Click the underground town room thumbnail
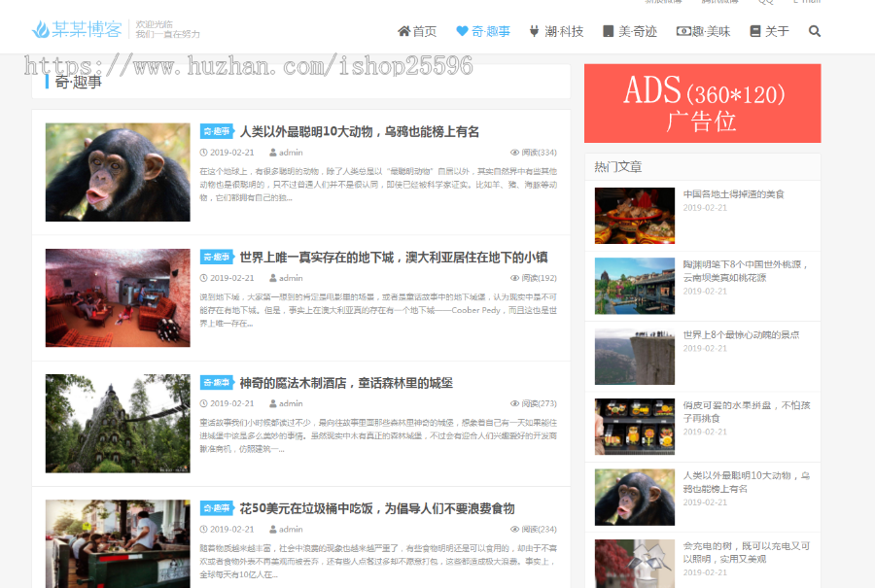Image resolution: width=875 pixels, height=588 pixels. pos(118,298)
